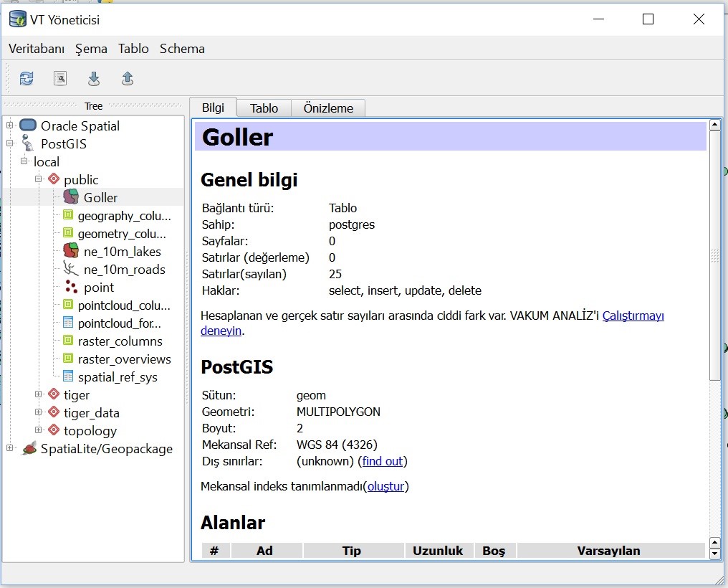This screenshot has width=728, height=588.
Task: Click the spatial_ref_sys table icon
Action: pyautogui.click(x=68, y=376)
